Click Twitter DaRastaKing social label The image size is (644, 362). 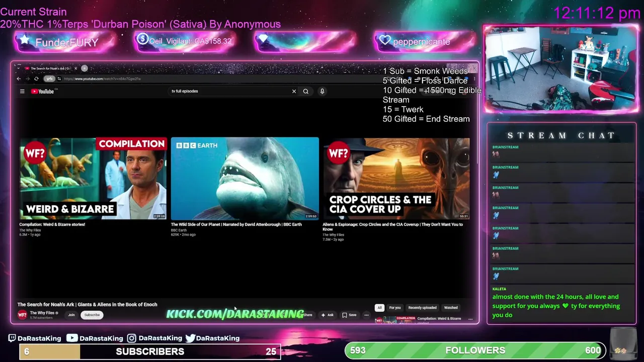click(212, 338)
